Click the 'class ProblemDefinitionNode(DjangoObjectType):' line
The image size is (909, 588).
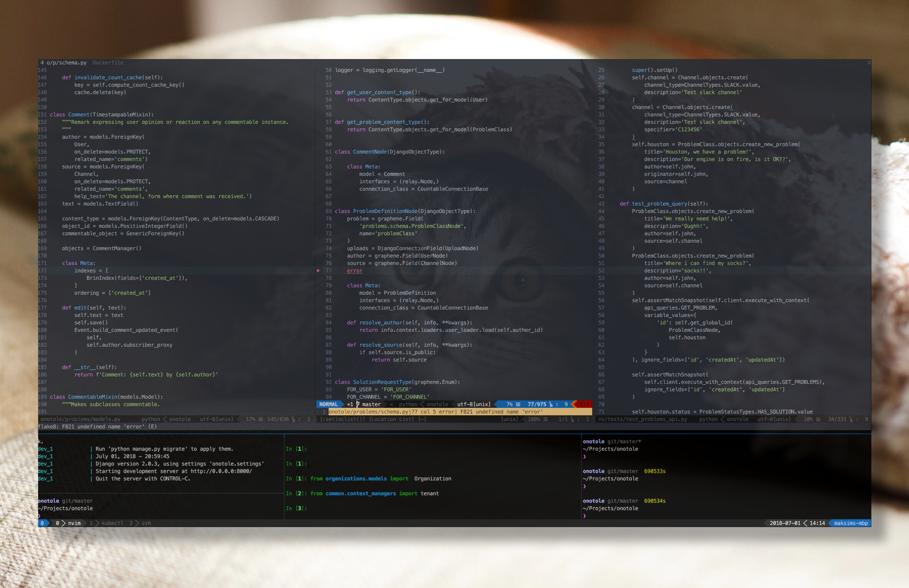click(x=405, y=211)
